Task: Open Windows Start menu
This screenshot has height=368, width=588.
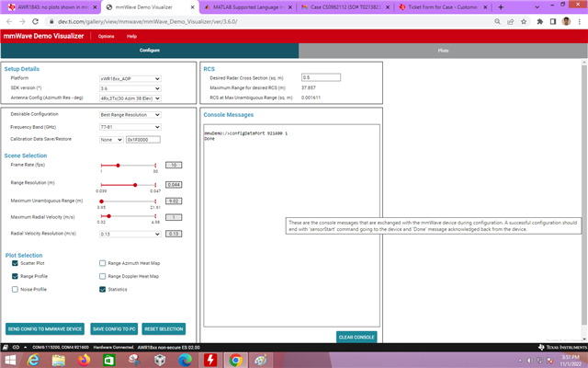Action: click(10, 361)
